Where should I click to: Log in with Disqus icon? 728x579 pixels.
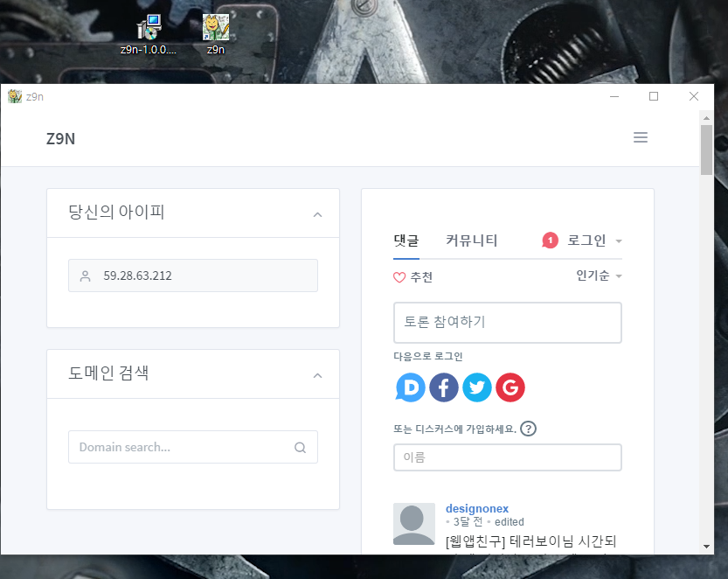coord(411,387)
